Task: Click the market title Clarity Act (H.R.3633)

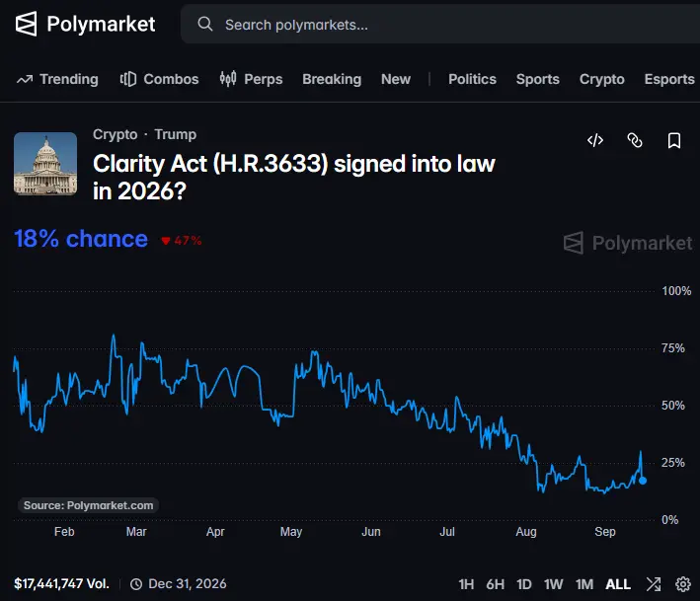Action: coord(294,177)
